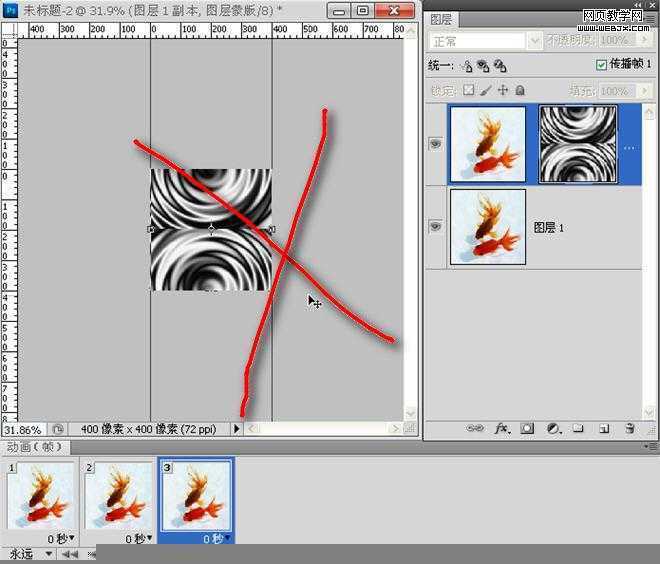
Task: Open the fx layer style menu
Action: (502, 428)
